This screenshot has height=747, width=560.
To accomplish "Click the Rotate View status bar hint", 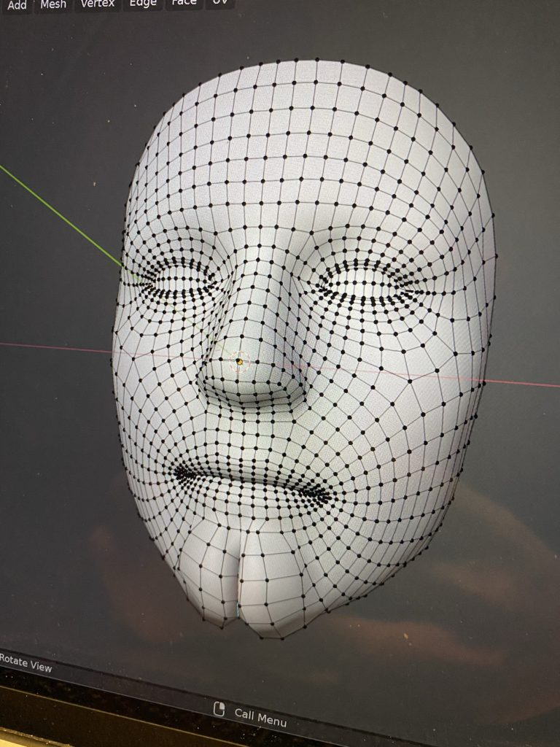I will [26, 667].
